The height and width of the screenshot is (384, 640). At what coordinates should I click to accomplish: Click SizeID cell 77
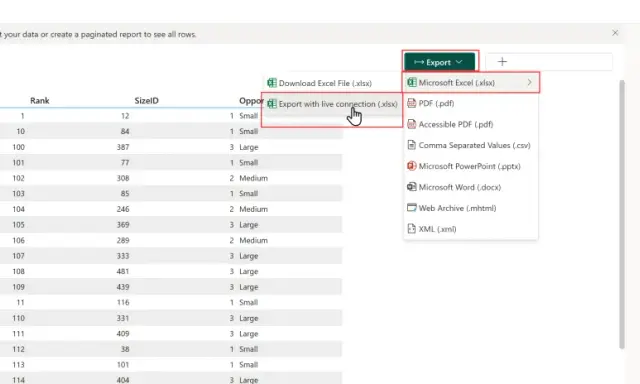[x=125, y=162]
